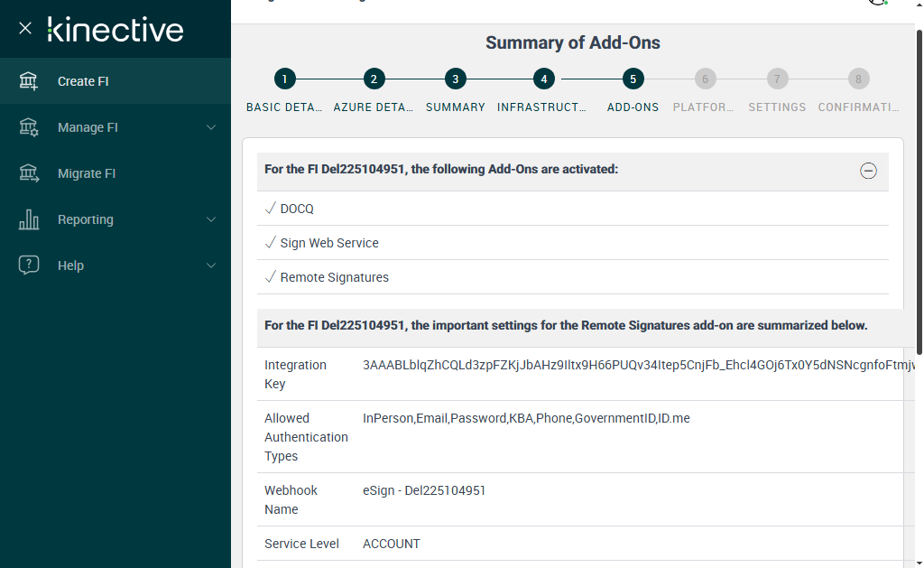Viewport: 924px width, 568px height.
Task: Open the Migrate FI menu item
Action: pos(87,173)
